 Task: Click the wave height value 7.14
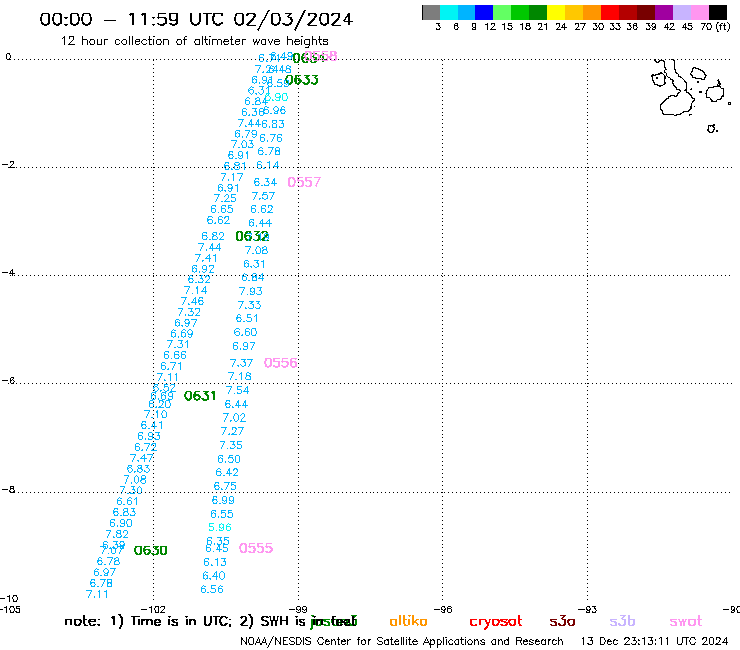(195, 290)
